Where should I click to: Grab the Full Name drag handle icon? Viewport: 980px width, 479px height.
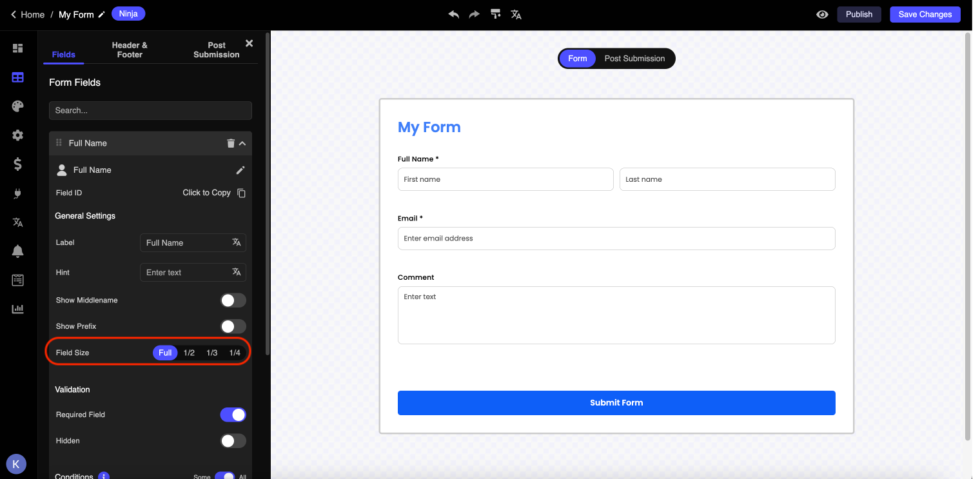(59, 142)
